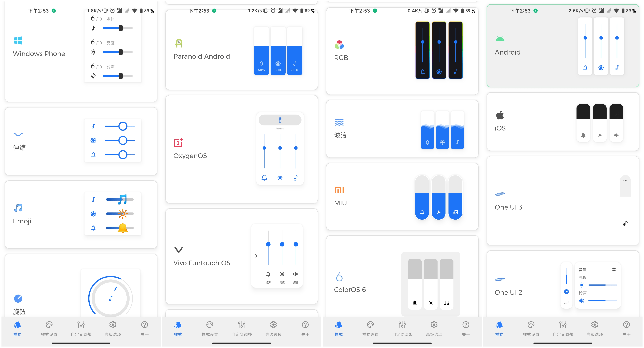The image size is (644, 348).
Task: Click the orange MI logo
Action: tap(339, 190)
